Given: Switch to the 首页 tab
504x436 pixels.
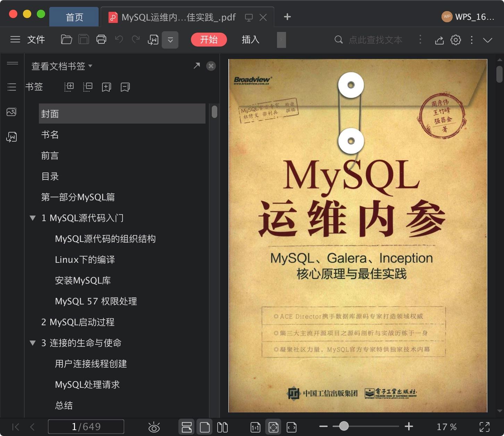Looking at the screenshot, I should click(74, 17).
